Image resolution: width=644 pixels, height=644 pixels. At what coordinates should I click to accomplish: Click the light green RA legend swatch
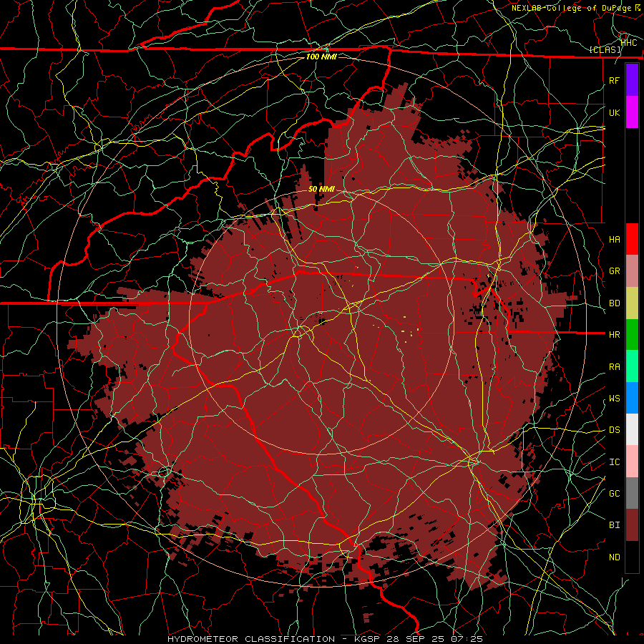coord(632,366)
